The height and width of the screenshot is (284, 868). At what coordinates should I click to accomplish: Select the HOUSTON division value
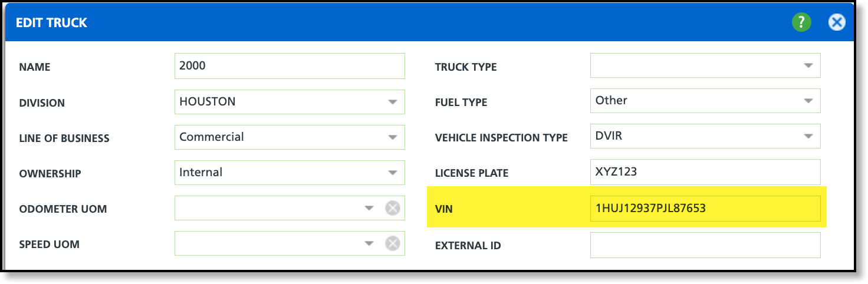(x=208, y=101)
